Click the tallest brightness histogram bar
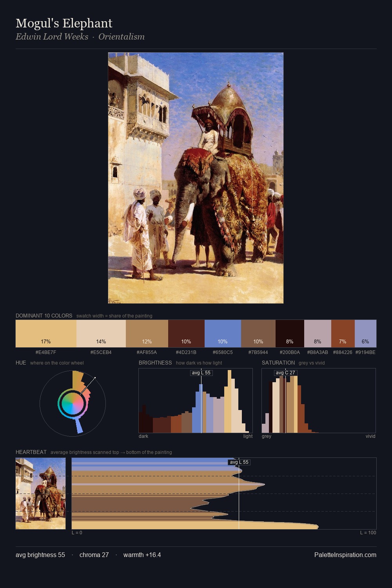 [229, 401]
